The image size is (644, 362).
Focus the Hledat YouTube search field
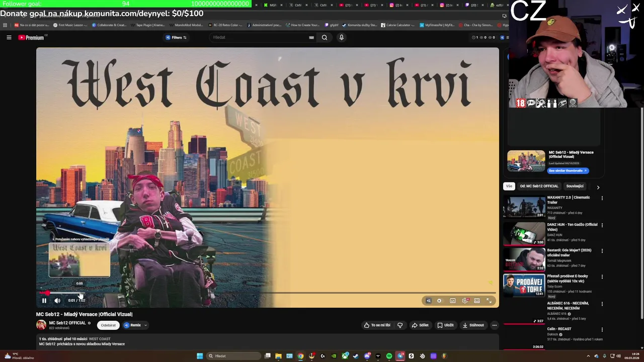(x=259, y=37)
